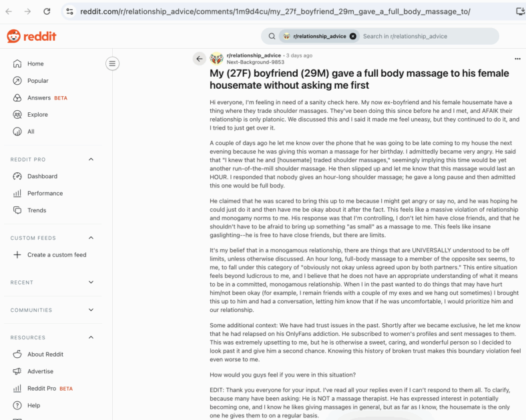
Task: Click the Trends icon
Action: [17, 210]
